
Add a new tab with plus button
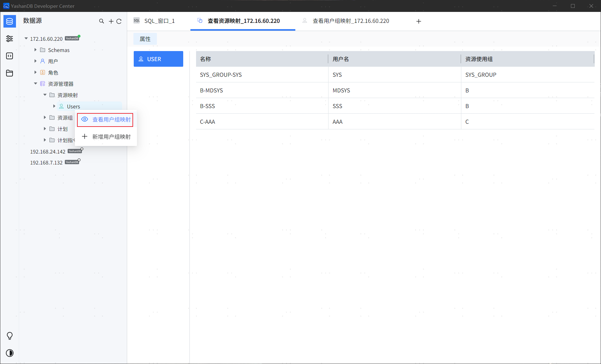click(x=419, y=21)
